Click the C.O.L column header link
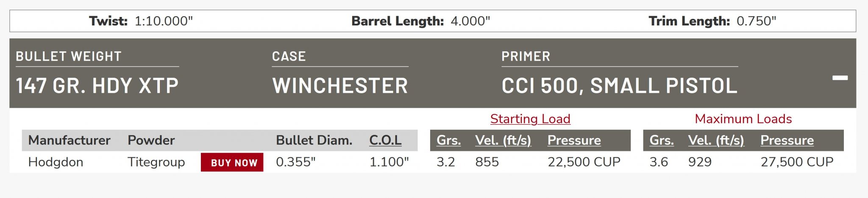 [385, 140]
